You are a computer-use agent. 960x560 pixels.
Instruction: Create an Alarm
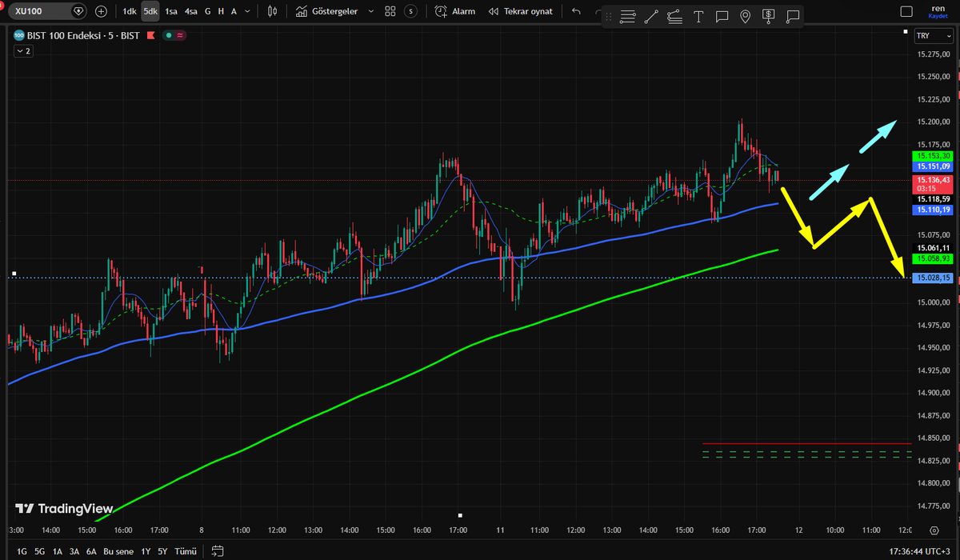point(455,11)
